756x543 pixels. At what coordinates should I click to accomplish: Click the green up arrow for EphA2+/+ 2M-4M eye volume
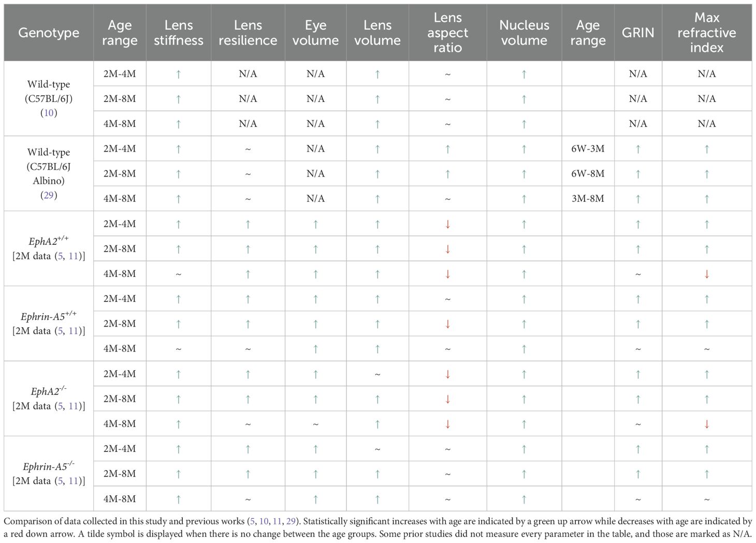coord(315,224)
